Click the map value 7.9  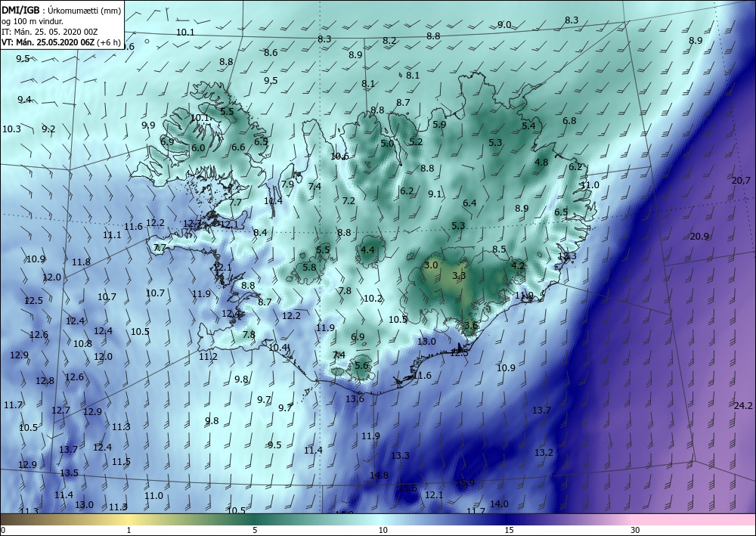[287, 184]
